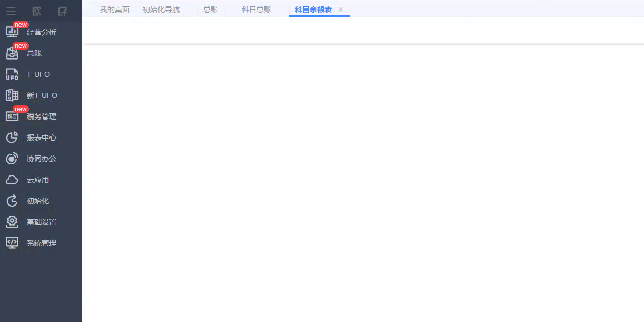The image size is (644, 322).
Task: Open the 基础设置 gear icon
Action: [12, 222]
